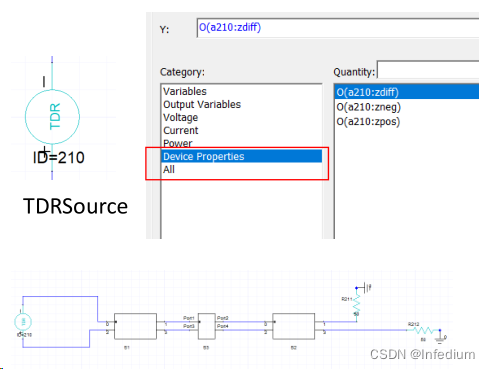Select All in the Category list
Viewport: 490px width, 369px height.
(242, 169)
